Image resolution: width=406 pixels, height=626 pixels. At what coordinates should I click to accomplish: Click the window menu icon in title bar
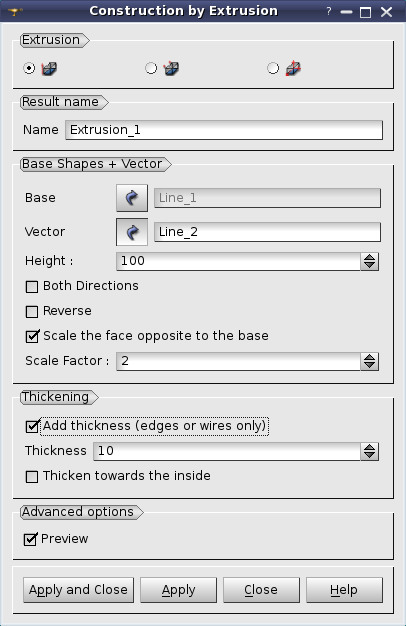click(15, 12)
